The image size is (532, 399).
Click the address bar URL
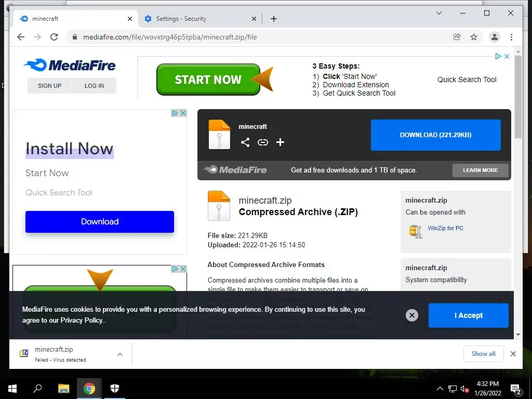pos(170,37)
